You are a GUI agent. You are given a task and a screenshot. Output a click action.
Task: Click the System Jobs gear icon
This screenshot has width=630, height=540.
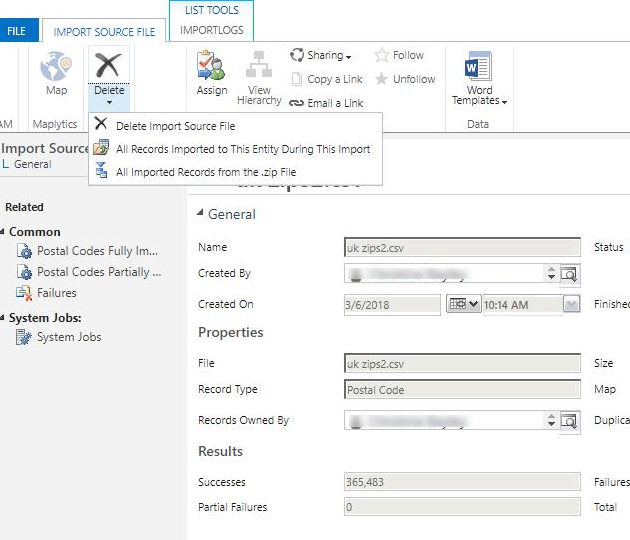(x=24, y=337)
